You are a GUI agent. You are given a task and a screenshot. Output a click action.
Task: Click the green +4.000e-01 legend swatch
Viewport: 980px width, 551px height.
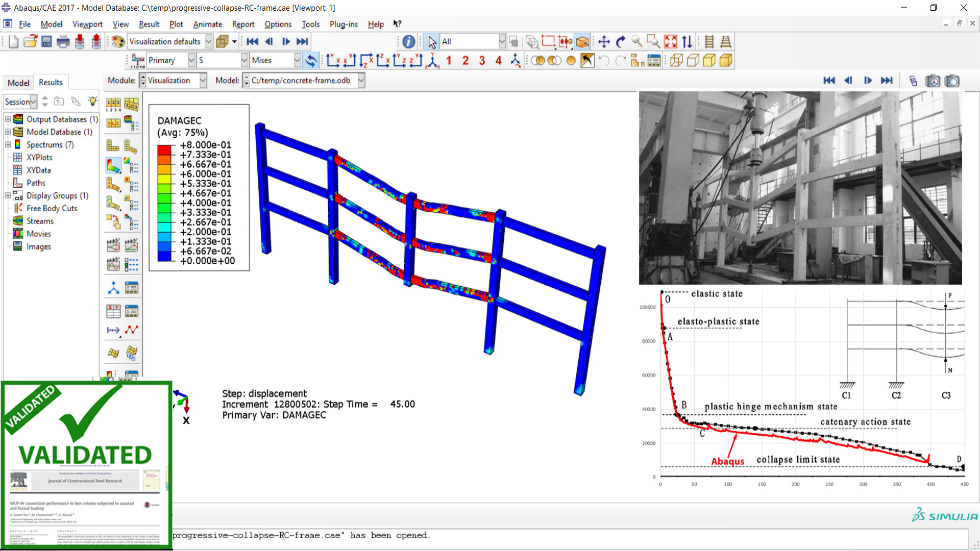pos(164,208)
